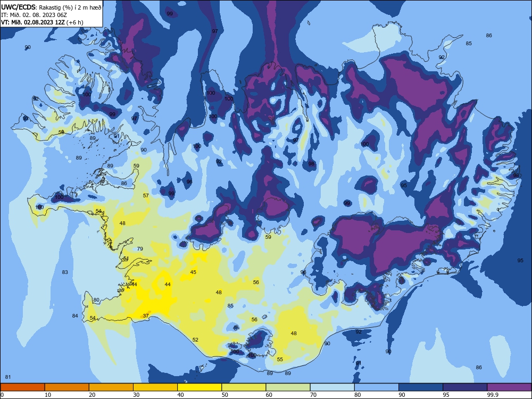This screenshot has height=399, width=532.
Task: Select the humidity value 81 in the sea
Action: tap(8, 377)
